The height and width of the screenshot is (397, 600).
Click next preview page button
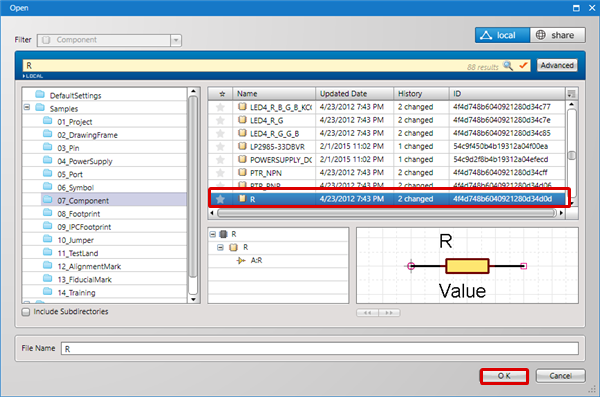point(389,313)
